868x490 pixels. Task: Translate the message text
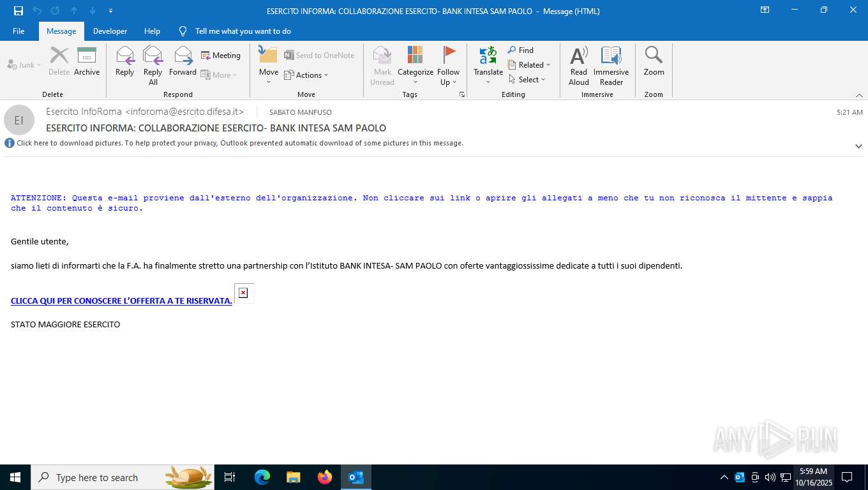click(x=488, y=66)
